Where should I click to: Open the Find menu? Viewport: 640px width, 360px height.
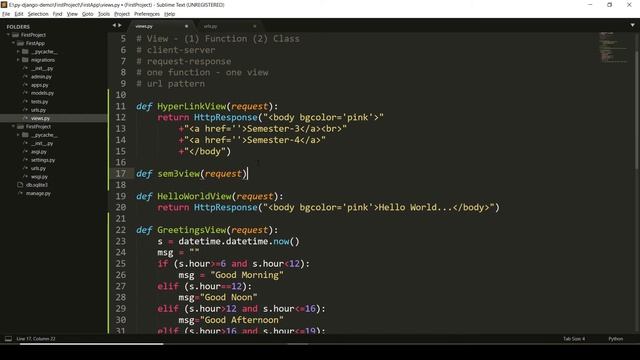coord(57,14)
